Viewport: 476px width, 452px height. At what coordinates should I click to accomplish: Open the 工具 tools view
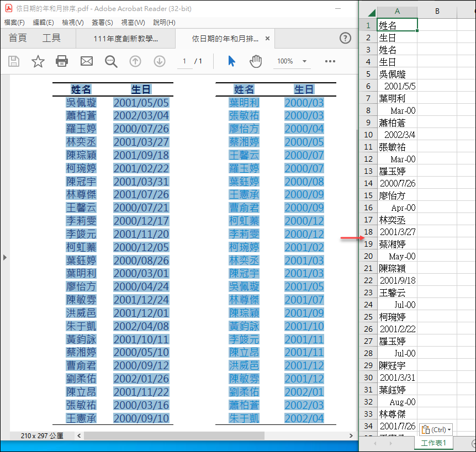coord(51,38)
